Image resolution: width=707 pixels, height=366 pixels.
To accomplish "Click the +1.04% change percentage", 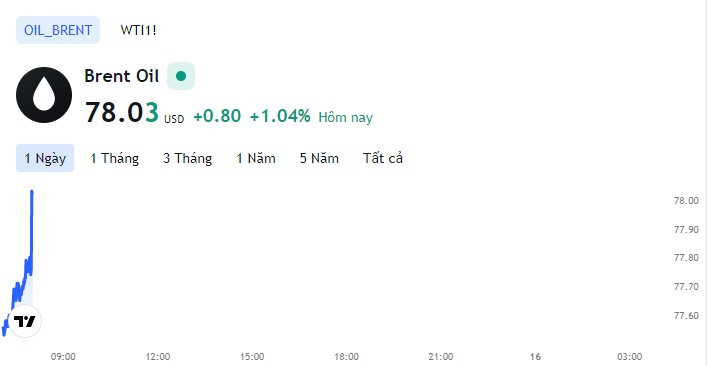I will [280, 116].
